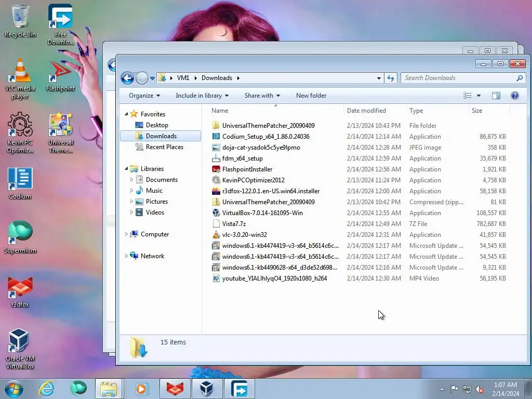Open Recycle Bin desktop icon
The width and height of the screenshot is (532, 399).
pos(20,21)
